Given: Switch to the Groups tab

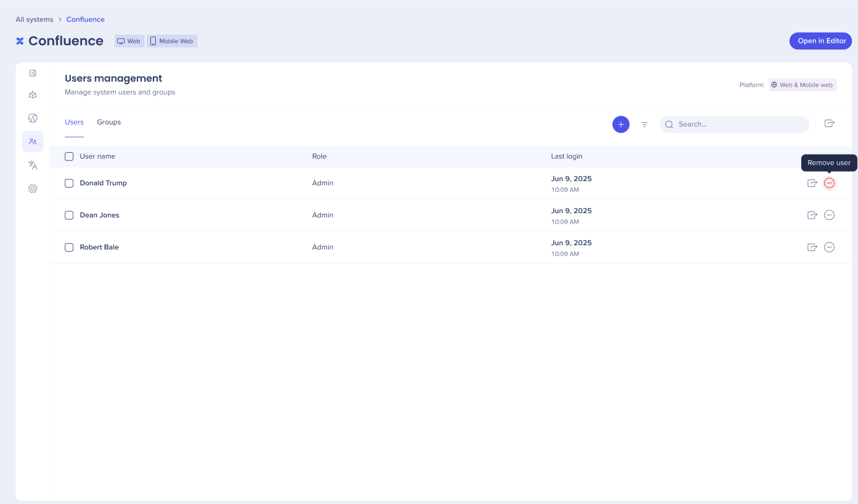Looking at the screenshot, I should 109,122.
